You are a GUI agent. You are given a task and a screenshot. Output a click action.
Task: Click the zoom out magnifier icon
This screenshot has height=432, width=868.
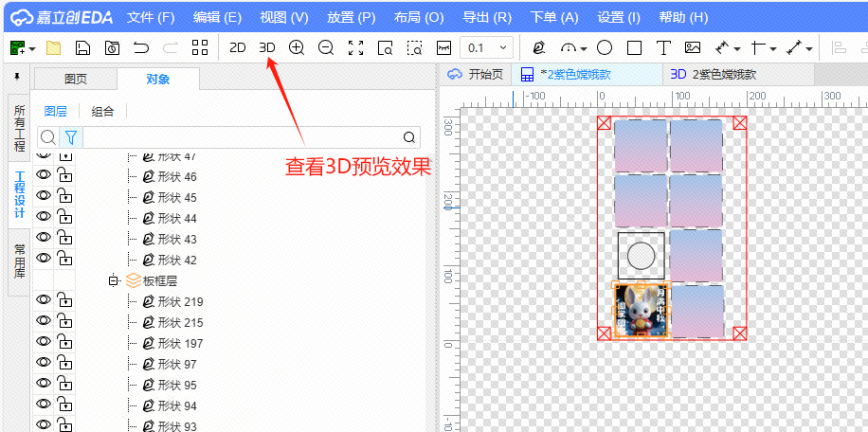click(x=326, y=47)
